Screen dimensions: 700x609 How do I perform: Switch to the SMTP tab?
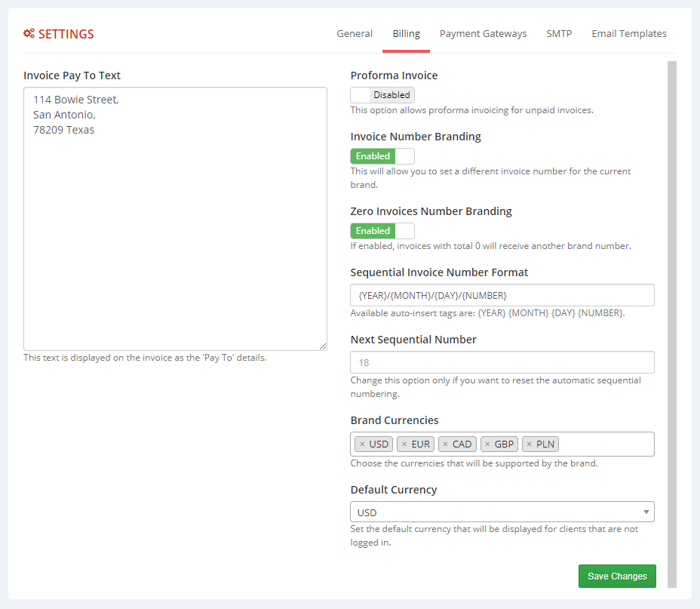559,33
